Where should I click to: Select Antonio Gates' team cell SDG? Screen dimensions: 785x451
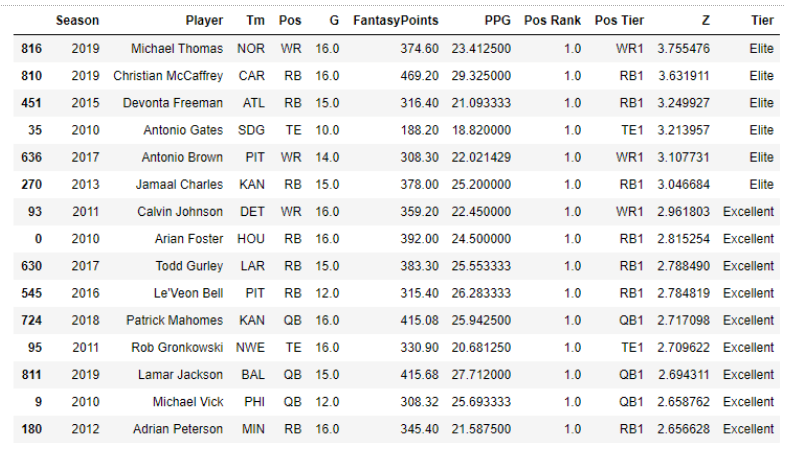coord(251,130)
